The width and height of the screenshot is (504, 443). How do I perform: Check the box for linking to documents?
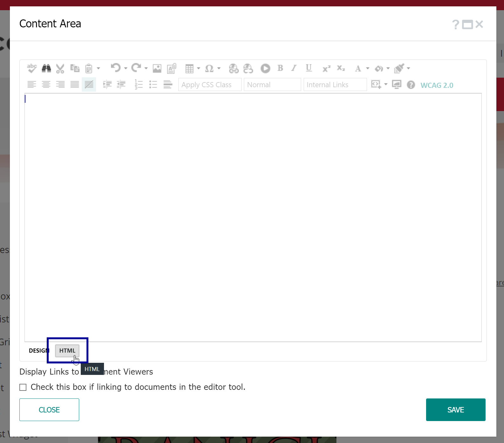coord(23,387)
